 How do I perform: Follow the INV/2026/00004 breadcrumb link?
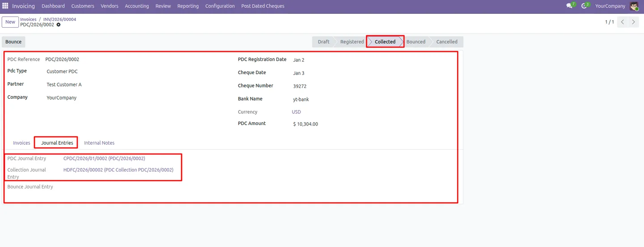(x=59, y=19)
